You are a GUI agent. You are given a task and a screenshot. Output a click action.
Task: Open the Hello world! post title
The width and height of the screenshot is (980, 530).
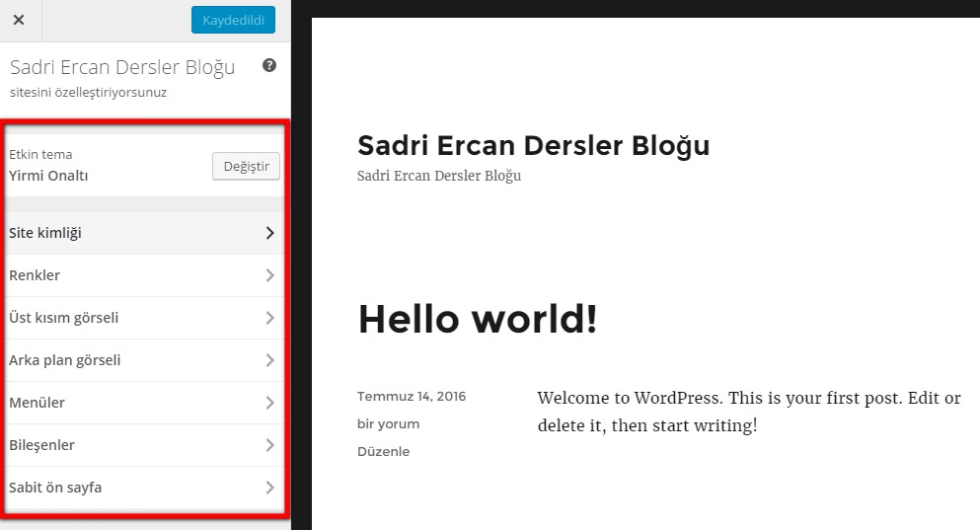point(478,319)
